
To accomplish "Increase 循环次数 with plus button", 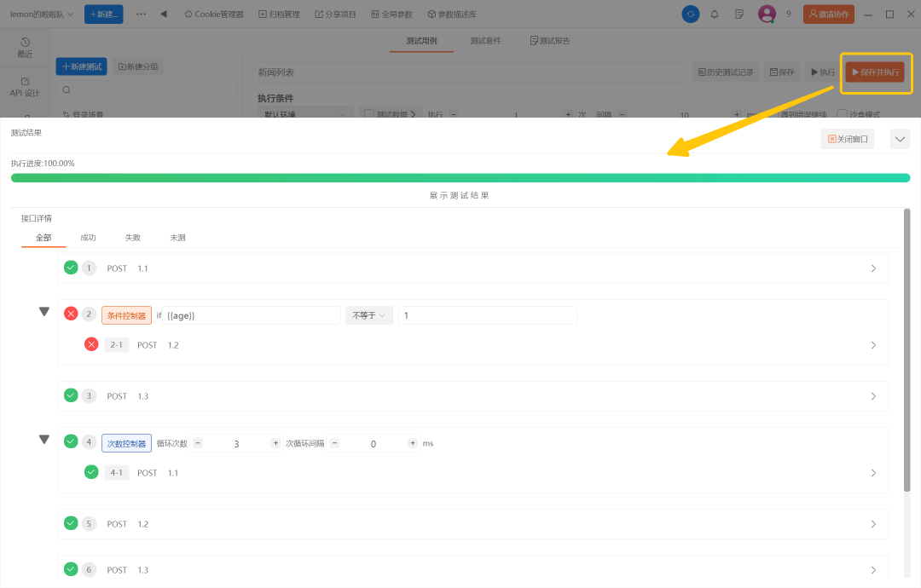I will (275, 443).
